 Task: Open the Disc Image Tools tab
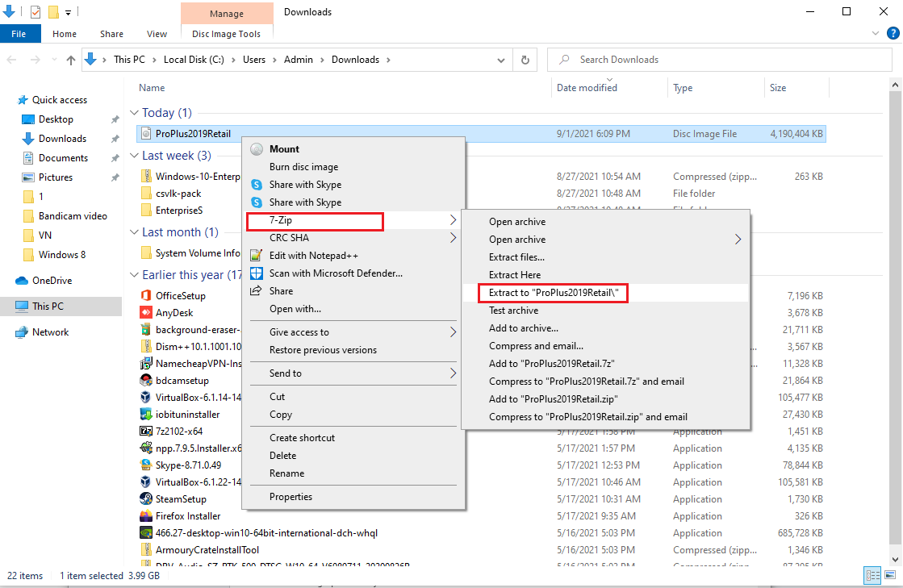pyautogui.click(x=226, y=34)
